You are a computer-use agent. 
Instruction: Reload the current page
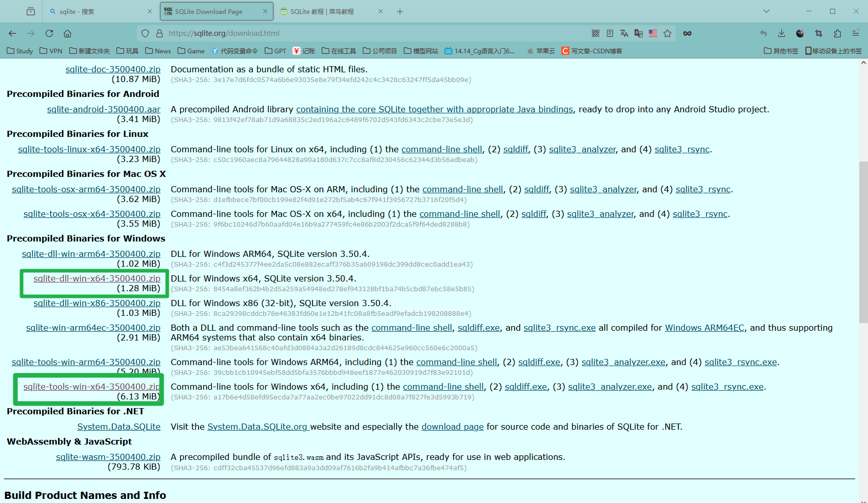(49, 33)
